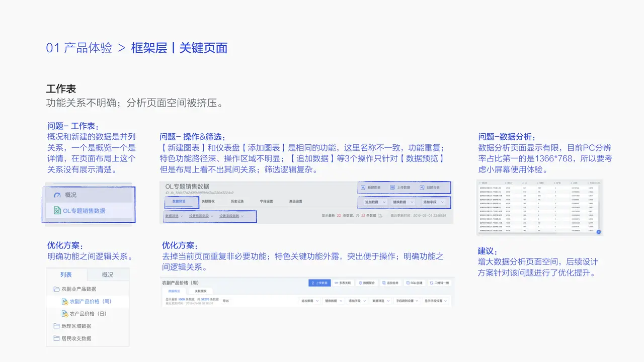Open the 字段跳转设置 dropdown
This screenshot has height=362, width=644.
(407, 301)
